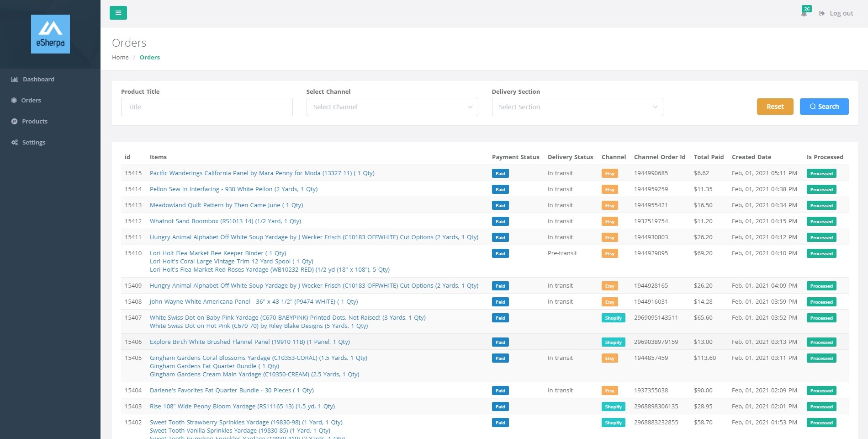Click the Processed badge on order 15411

(x=821, y=237)
